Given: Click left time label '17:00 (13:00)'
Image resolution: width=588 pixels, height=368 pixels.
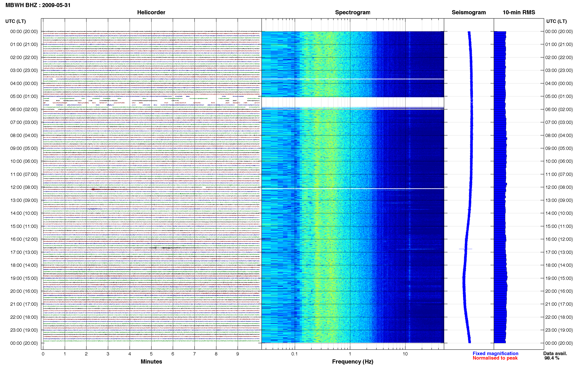Looking at the screenshot, I should (x=24, y=252).
